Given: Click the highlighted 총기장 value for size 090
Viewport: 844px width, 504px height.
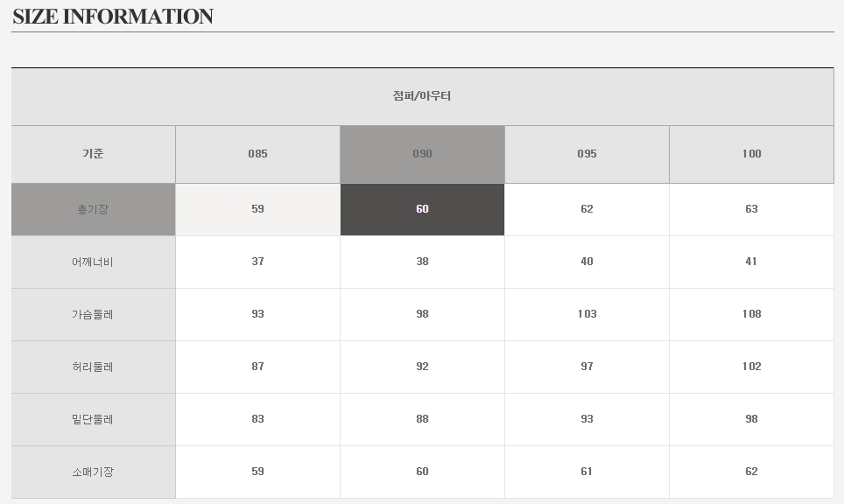Looking at the screenshot, I should click(422, 209).
